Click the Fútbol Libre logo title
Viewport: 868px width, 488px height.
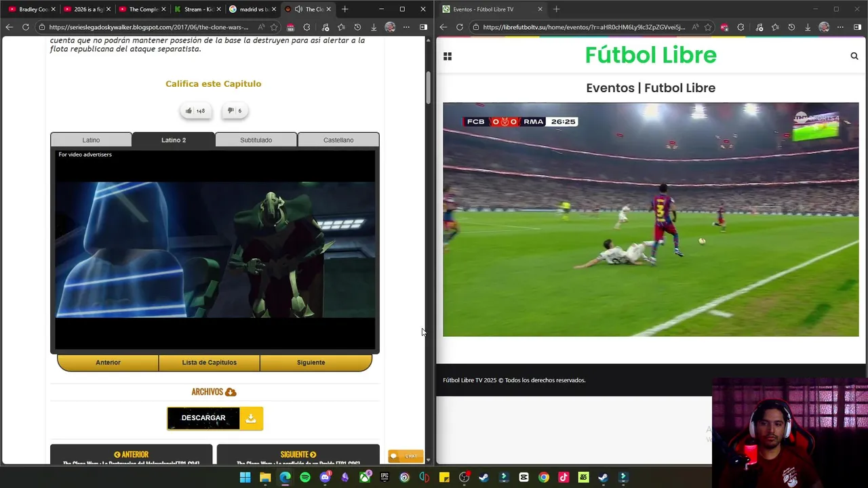pyautogui.click(x=650, y=55)
